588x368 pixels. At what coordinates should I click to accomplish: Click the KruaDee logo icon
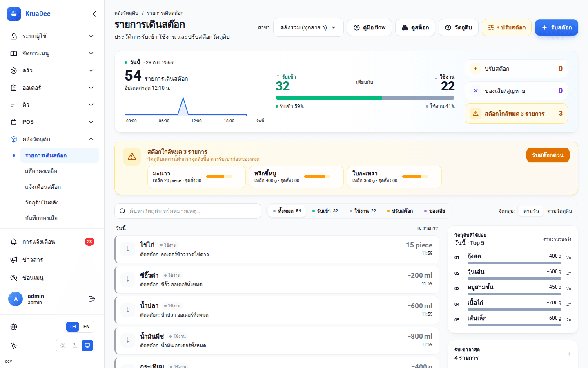[14, 14]
